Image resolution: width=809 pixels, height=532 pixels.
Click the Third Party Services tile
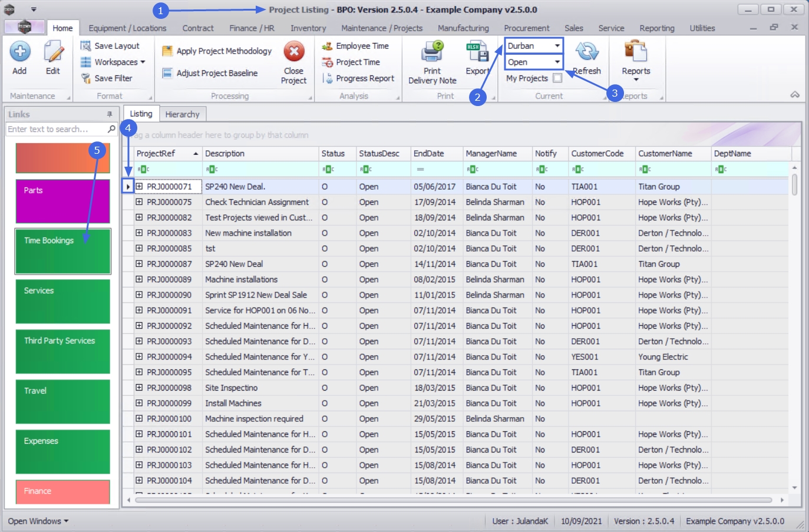pos(62,352)
